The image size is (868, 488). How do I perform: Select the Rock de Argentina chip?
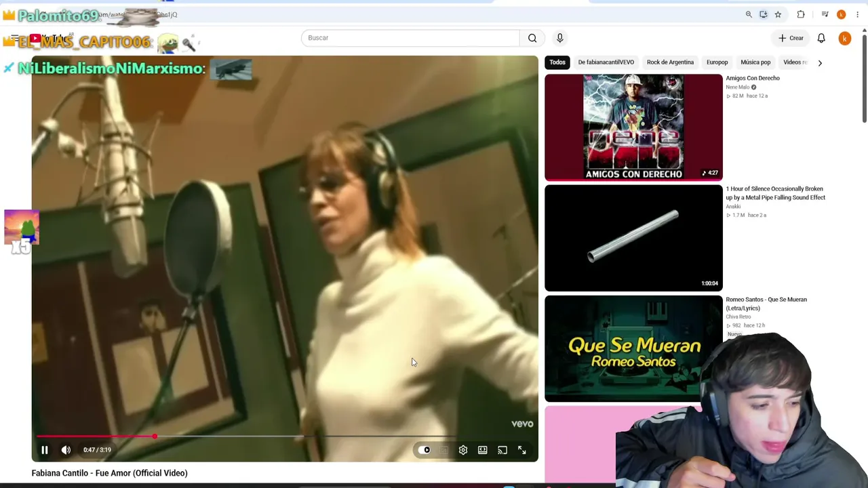(x=670, y=62)
